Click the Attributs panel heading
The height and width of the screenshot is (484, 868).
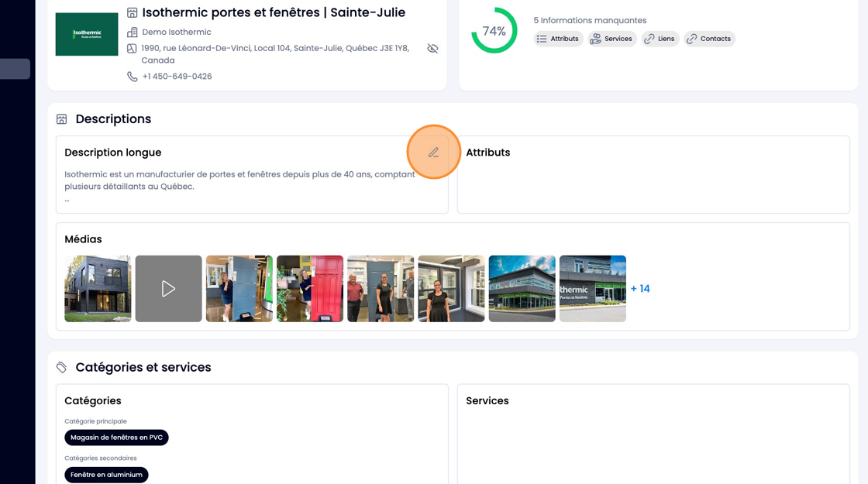488,153
